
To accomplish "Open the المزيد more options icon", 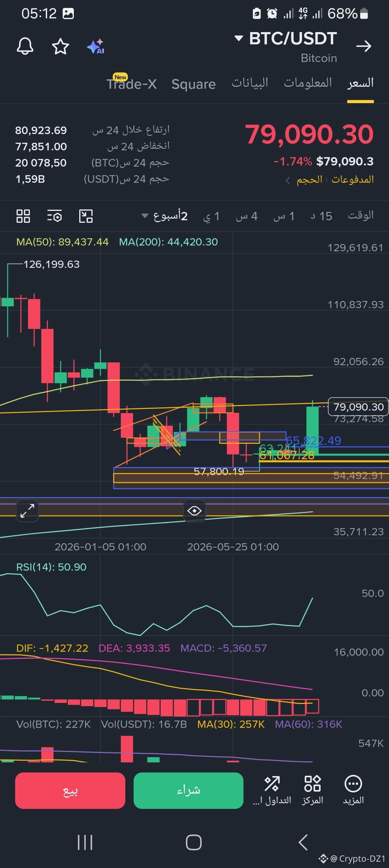I will tap(353, 790).
